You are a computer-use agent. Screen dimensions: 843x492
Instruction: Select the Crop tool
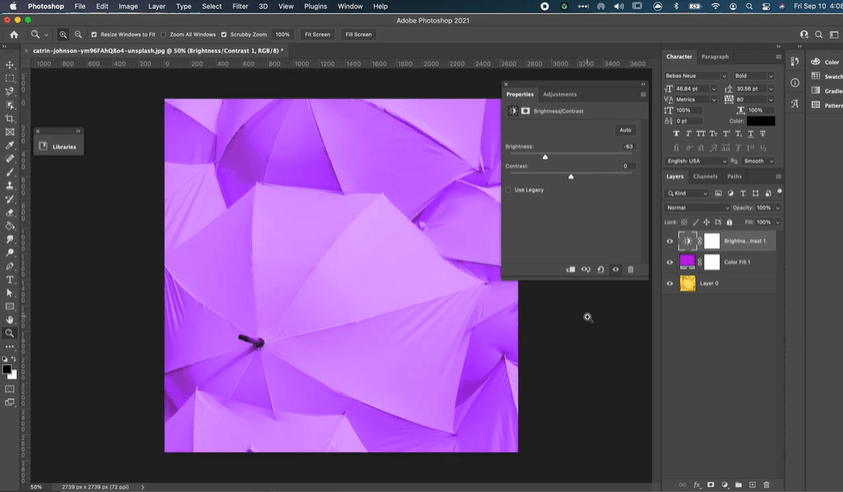10,119
